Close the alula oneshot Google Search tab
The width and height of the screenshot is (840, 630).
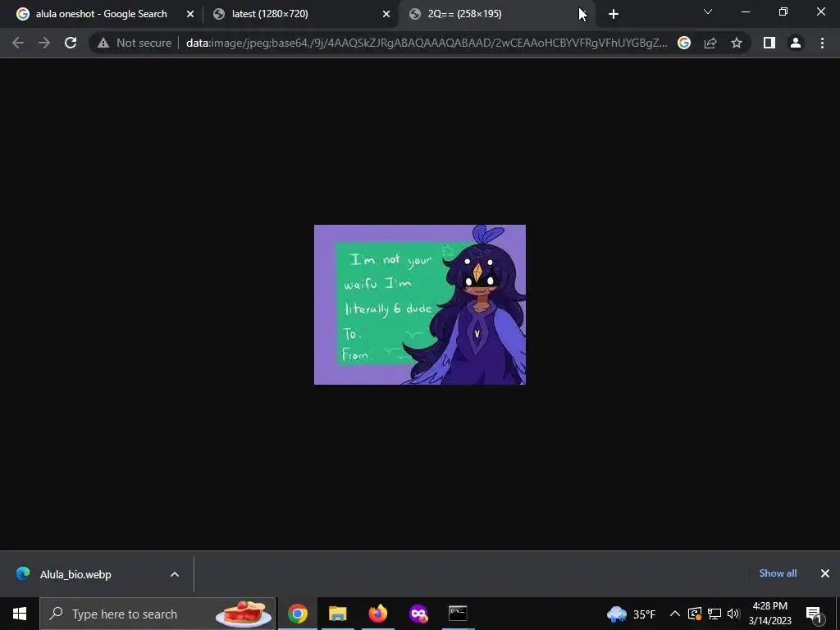click(x=190, y=14)
